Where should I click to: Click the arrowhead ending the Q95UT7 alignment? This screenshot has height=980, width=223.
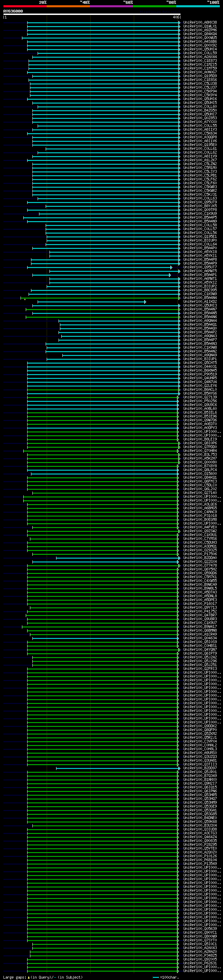(x=171, y=267)
